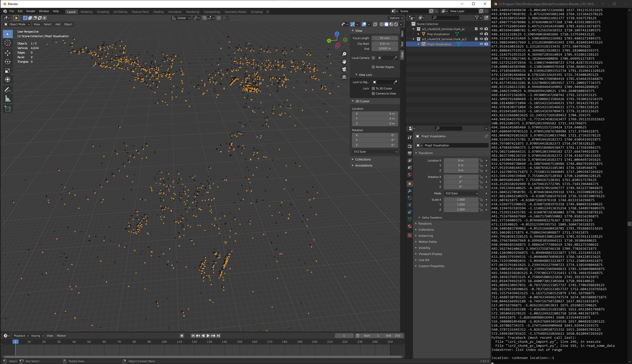632x364 pixels.
Task: Select the Cursor tool in toolbar
Action: (8, 43)
